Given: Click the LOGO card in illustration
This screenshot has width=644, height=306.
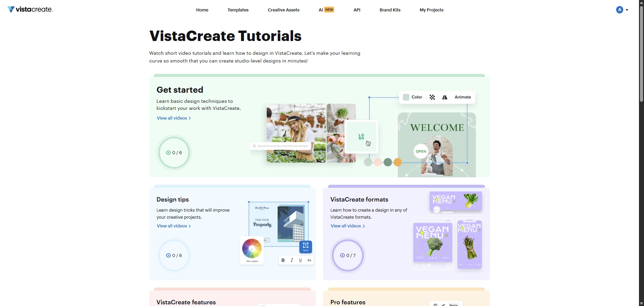Looking at the screenshot, I should click(x=361, y=137).
